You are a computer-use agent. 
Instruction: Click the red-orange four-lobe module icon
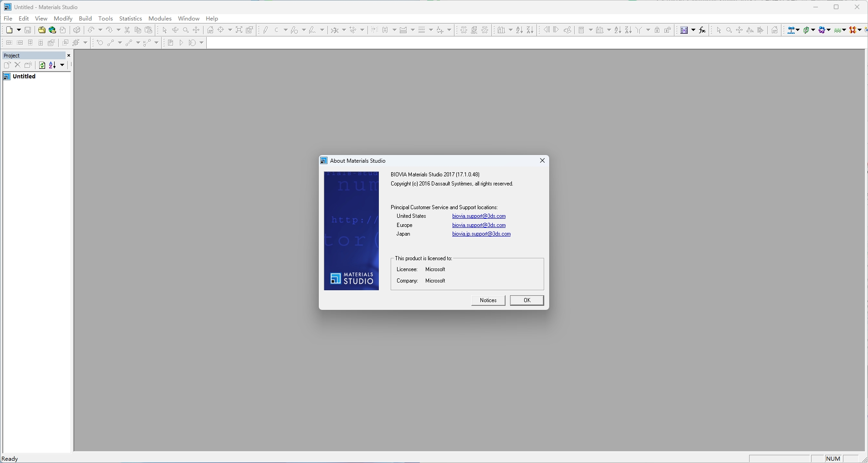click(x=853, y=30)
